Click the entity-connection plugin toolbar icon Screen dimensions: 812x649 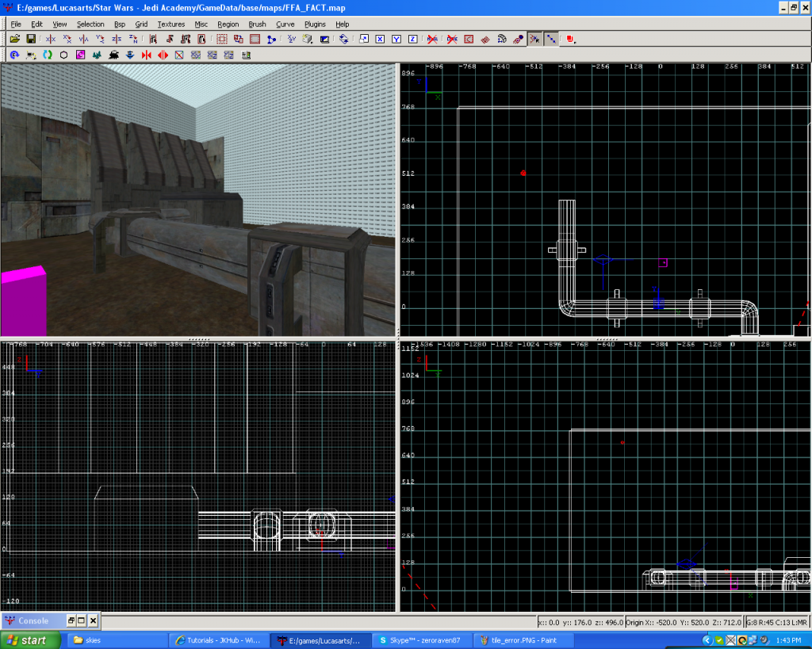click(31, 55)
